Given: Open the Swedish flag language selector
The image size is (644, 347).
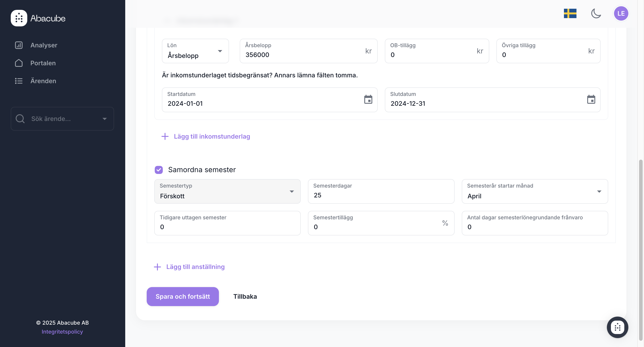Looking at the screenshot, I should [x=570, y=13].
